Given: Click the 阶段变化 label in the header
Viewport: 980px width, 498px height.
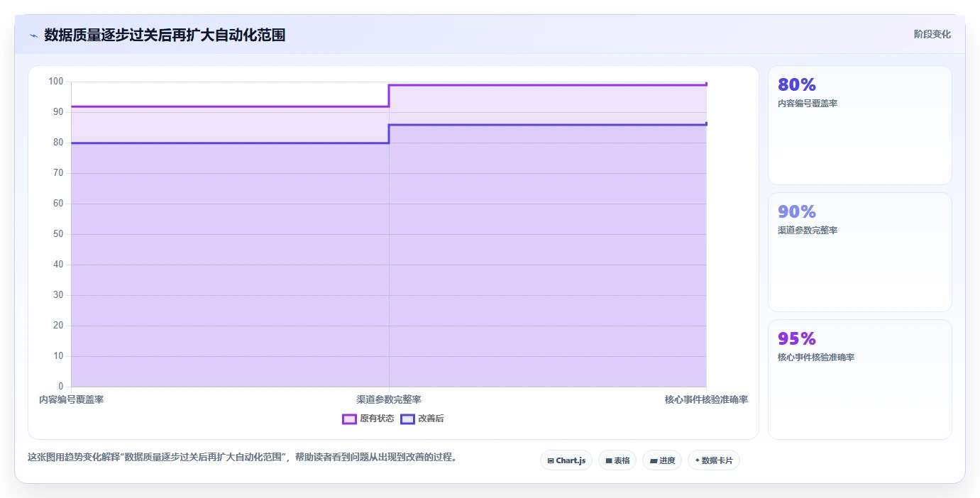Looking at the screenshot, I should [932, 34].
